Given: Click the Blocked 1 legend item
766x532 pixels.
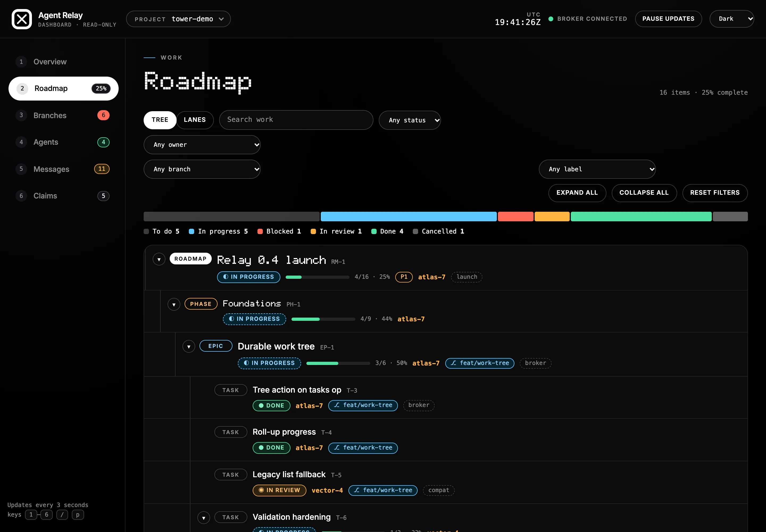Looking at the screenshot, I should click(279, 231).
